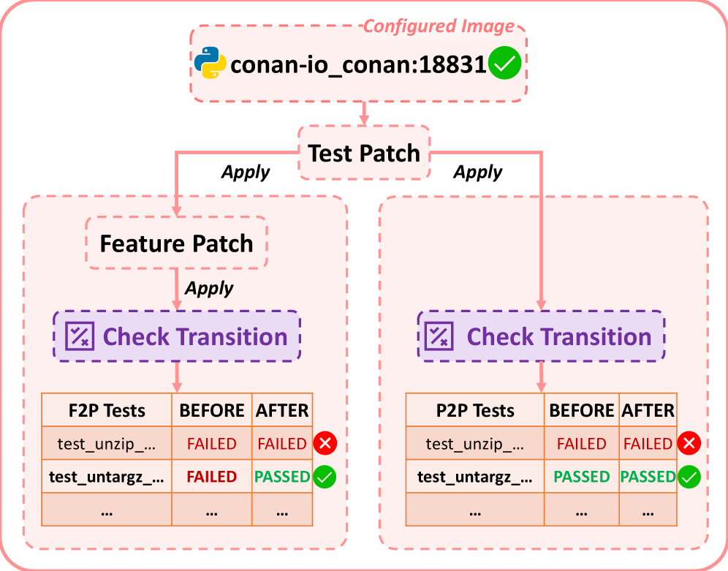Click bold FAILED cell in F2P test_untargz row

click(x=212, y=476)
